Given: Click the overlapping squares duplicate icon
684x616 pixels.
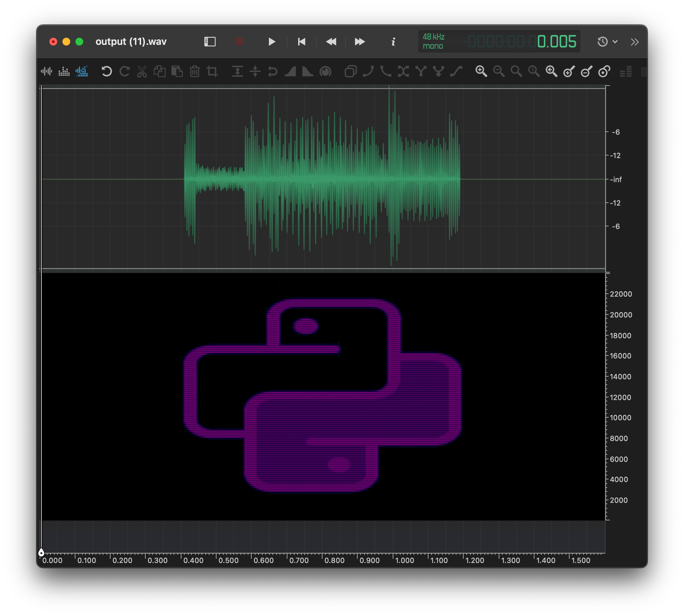Looking at the screenshot, I should 350,72.
